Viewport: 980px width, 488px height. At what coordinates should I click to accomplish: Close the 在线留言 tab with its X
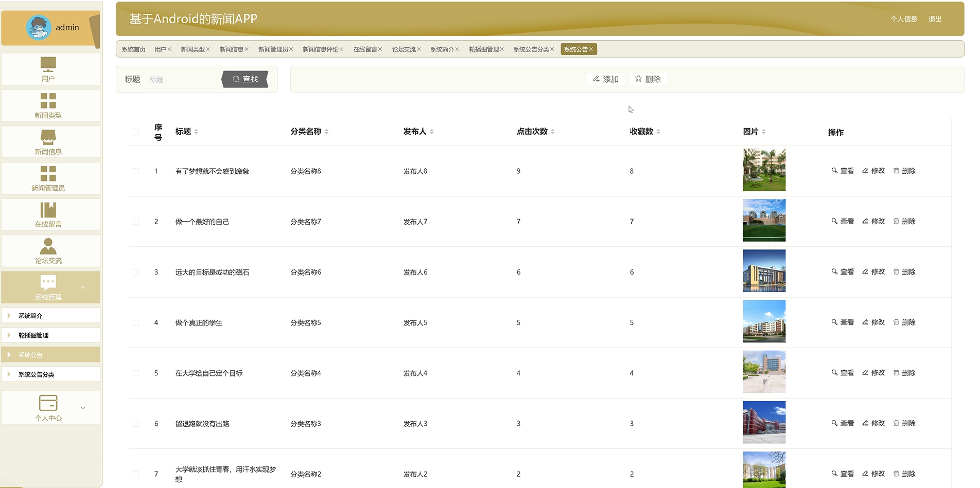(380, 49)
